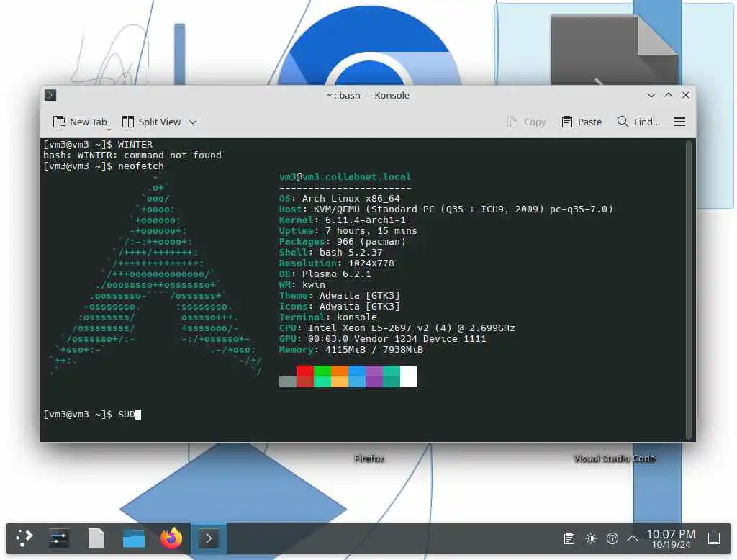Image resolution: width=737 pixels, height=560 pixels.
Task: Expand the Split View options chevron
Action: coord(193,122)
